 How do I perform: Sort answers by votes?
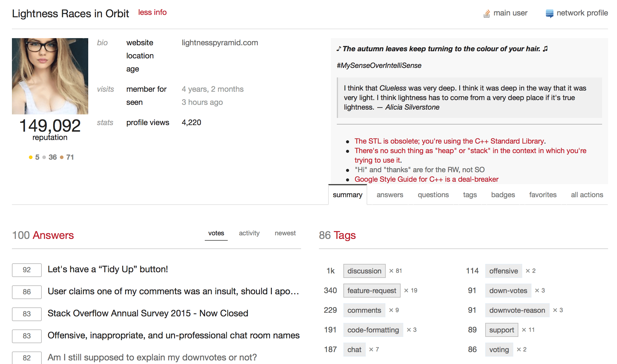(x=216, y=233)
